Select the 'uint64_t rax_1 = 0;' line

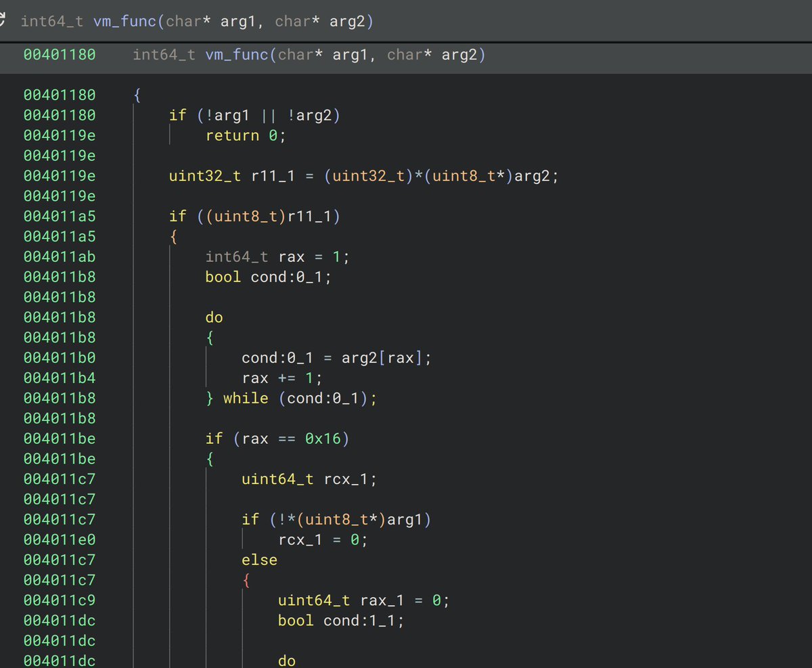click(x=363, y=601)
